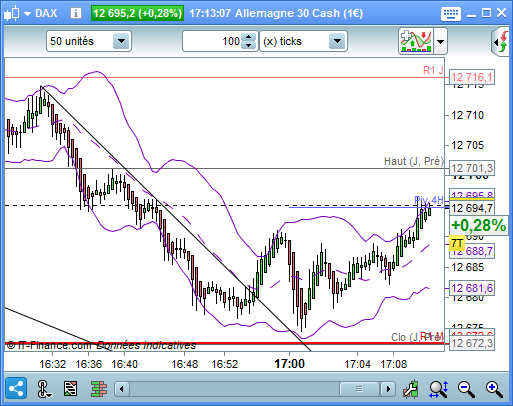Click the IT-Finance.com copyright text
Screen dimensions: 513x406
49,345
